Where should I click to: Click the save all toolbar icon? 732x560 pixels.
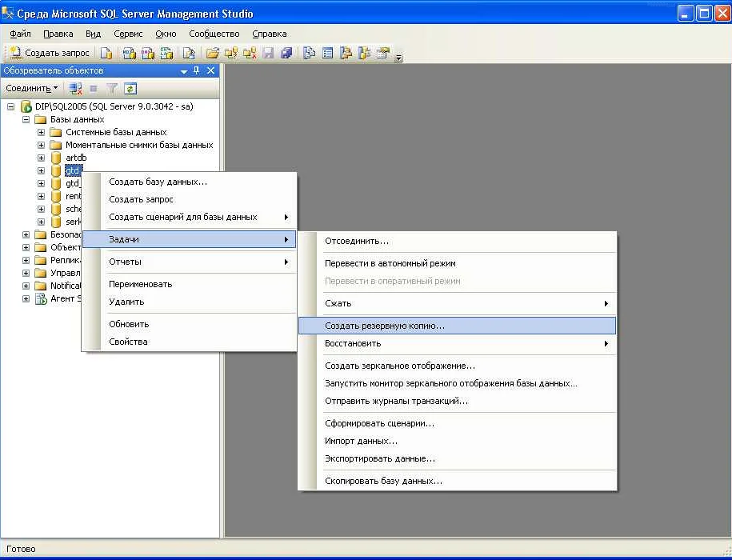[x=286, y=53]
